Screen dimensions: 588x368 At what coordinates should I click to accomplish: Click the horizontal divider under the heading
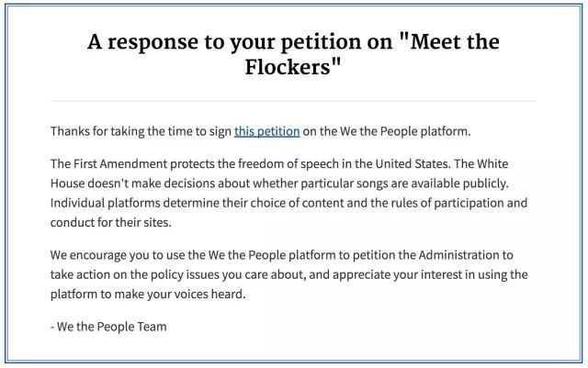(x=294, y=101)
